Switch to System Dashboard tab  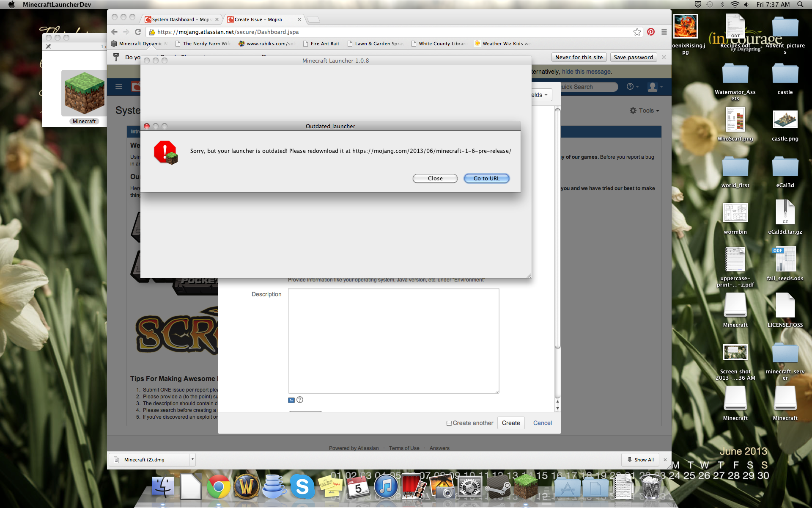tap(181, 19)
